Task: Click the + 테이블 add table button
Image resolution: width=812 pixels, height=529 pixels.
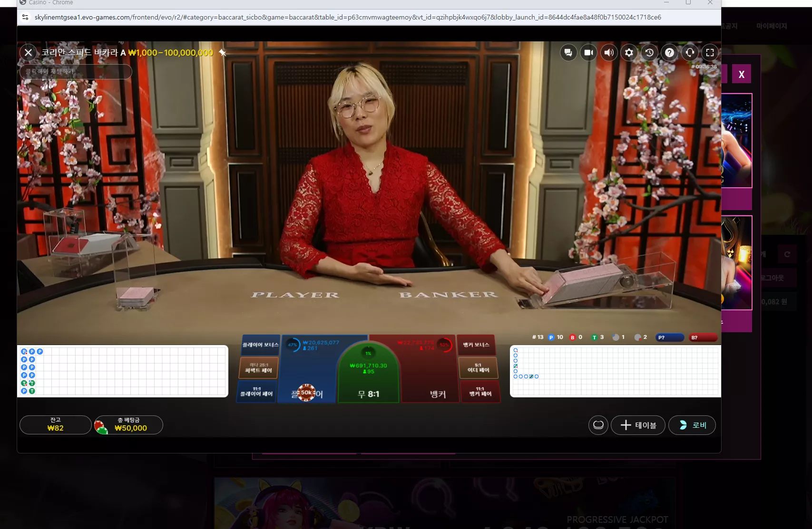Action: coord(638,425)
